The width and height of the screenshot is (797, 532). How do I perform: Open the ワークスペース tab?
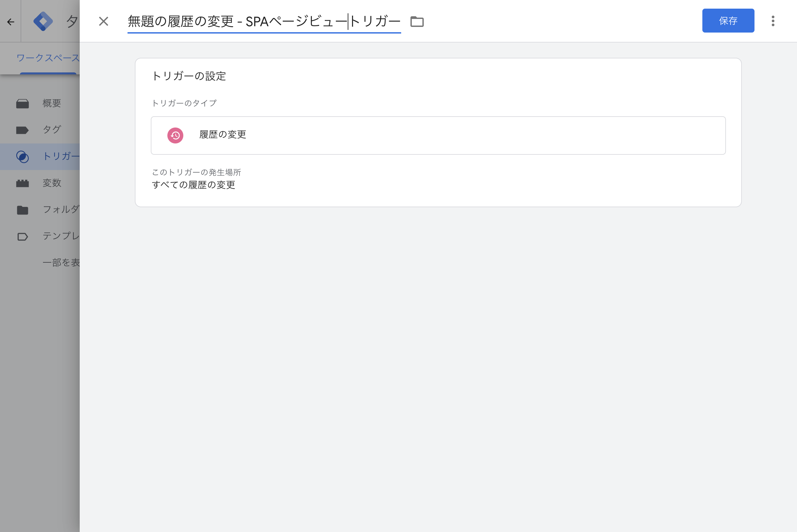(x=48, y=58)
